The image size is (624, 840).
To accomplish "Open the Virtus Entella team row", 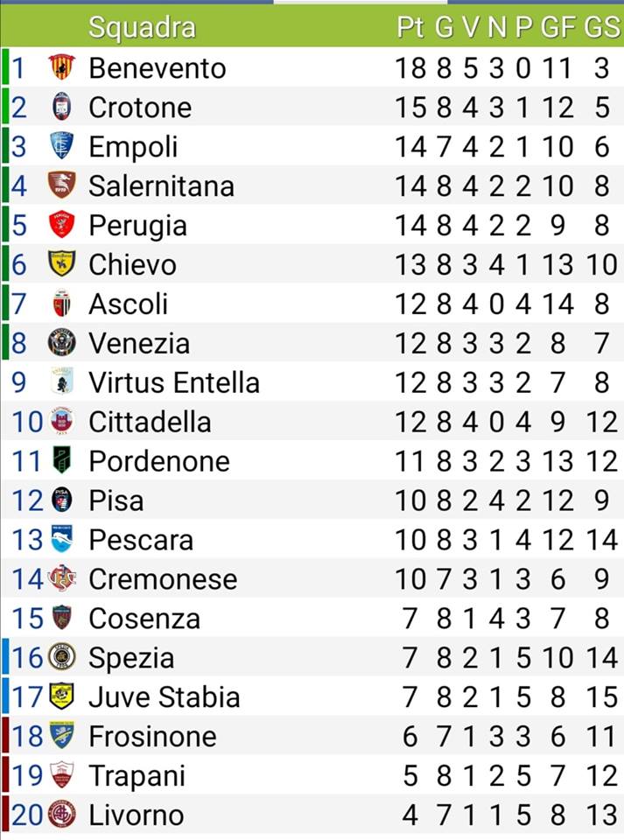I will point(312,382).
